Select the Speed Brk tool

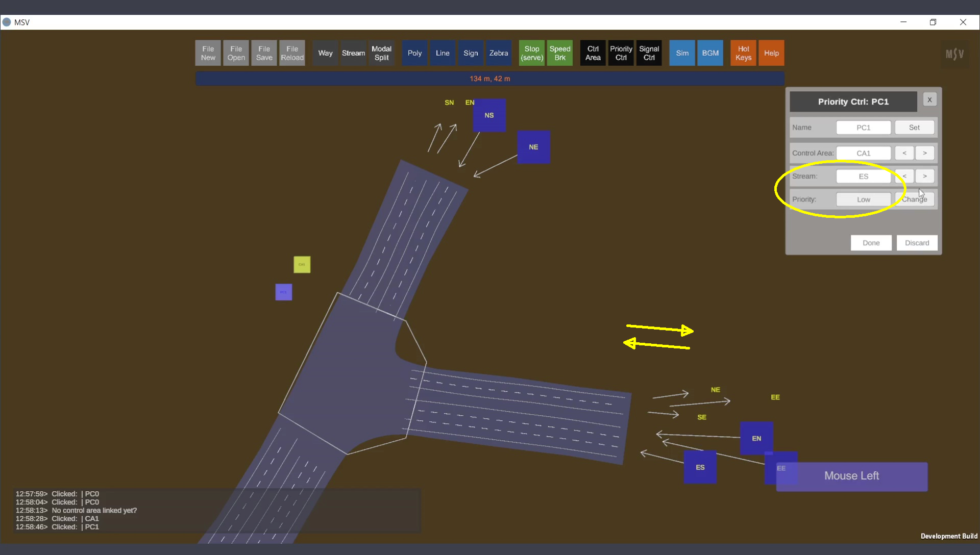(x=559, y=53)
